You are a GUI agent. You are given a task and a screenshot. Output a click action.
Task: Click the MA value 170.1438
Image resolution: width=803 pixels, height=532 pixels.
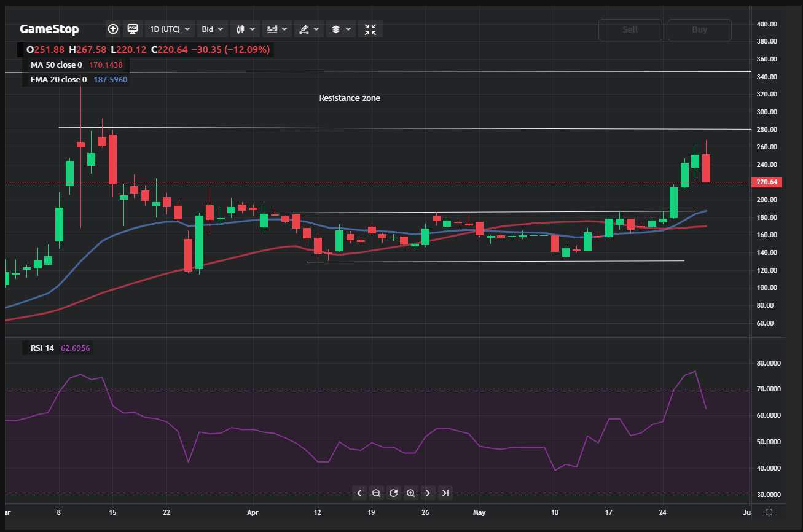[106, 65]
